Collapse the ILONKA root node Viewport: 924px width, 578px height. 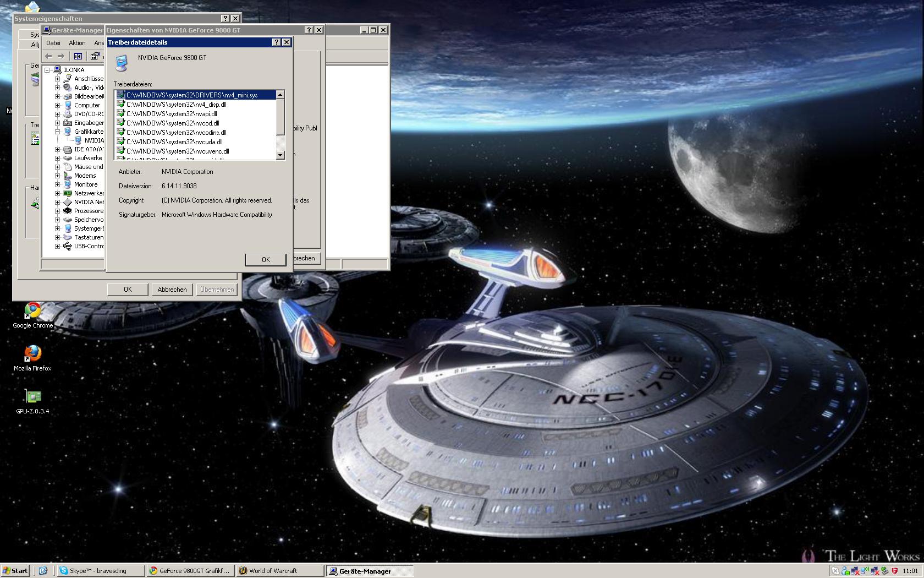pos(47,70)
